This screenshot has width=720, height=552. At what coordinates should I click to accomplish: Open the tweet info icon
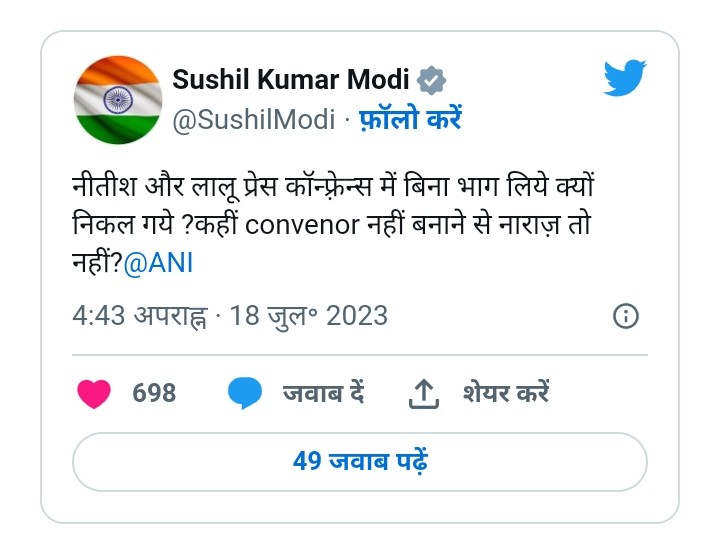tap(625, 316)
